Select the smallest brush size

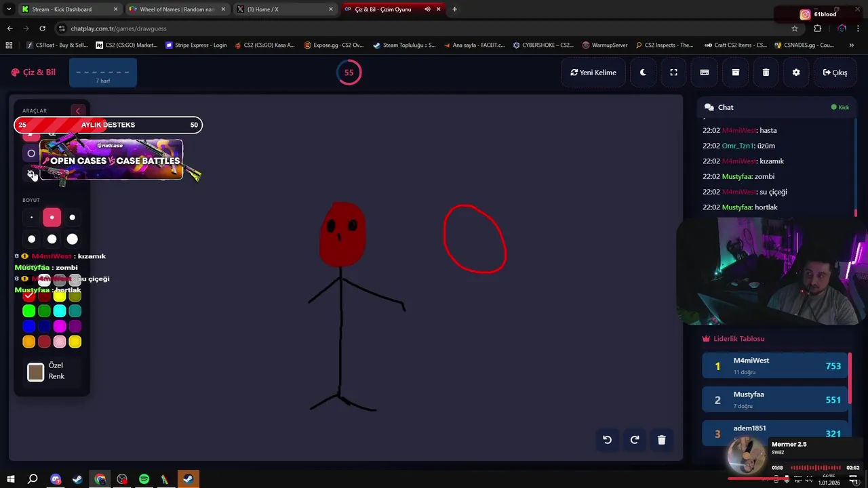(31, 218)
